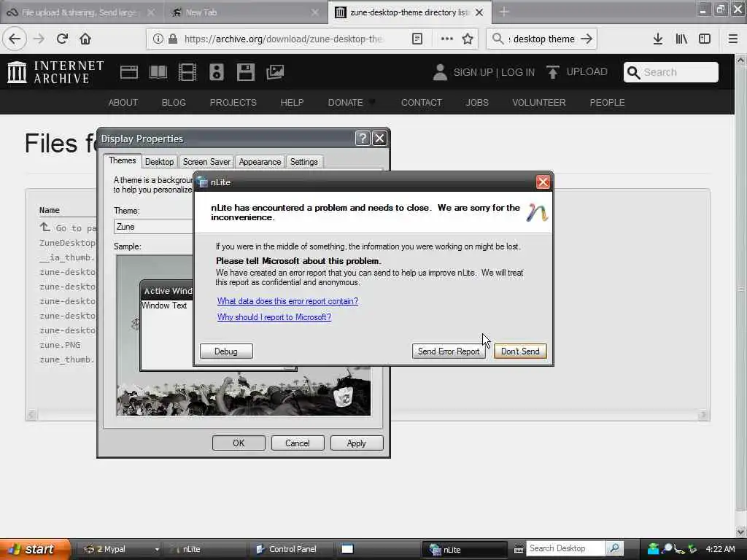
Task: Click Cancel in Display Properties
Action: tap(298, 443)
